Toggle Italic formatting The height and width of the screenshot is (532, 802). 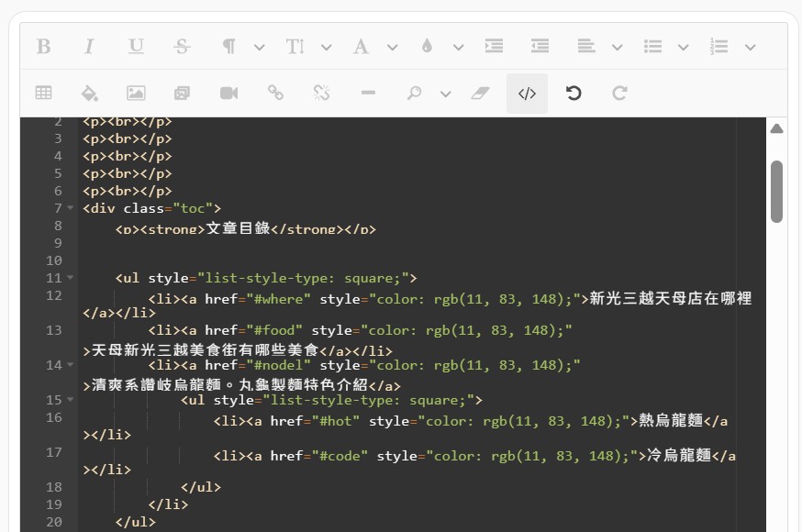(x=89, y=47)
